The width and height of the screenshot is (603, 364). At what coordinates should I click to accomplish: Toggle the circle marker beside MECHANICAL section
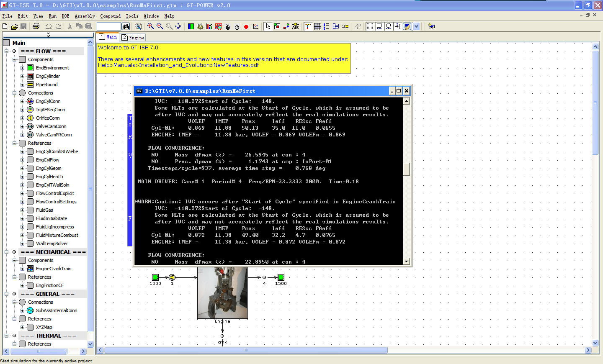click(x=14, y=252)
